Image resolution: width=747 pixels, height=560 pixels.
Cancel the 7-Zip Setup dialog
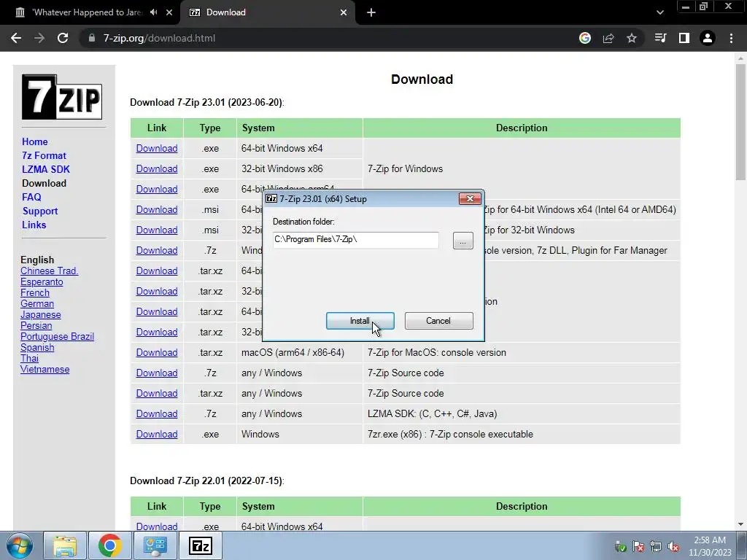(x=438, y=321)
